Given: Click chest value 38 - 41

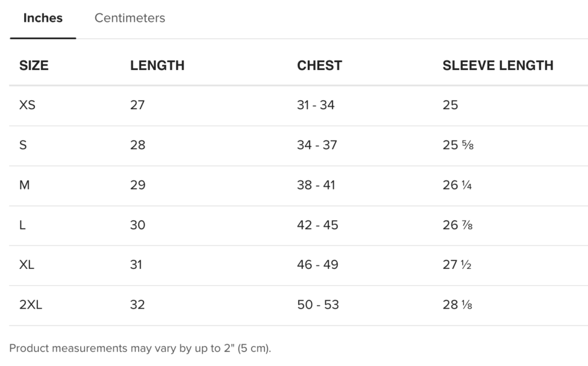Looking at the screenshot, I should point(316,185).
